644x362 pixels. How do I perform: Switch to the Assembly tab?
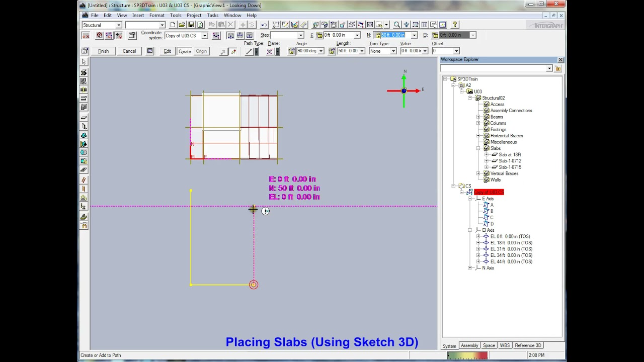coord(469,345)
